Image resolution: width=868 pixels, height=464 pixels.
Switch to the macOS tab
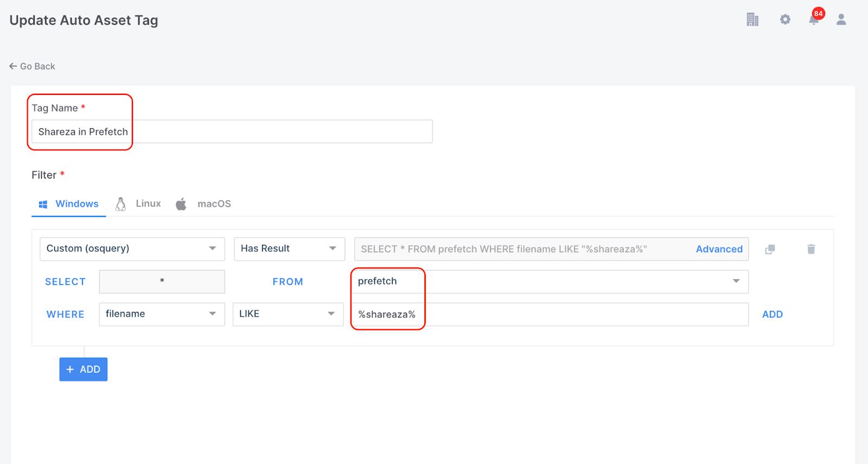point(214,204)
